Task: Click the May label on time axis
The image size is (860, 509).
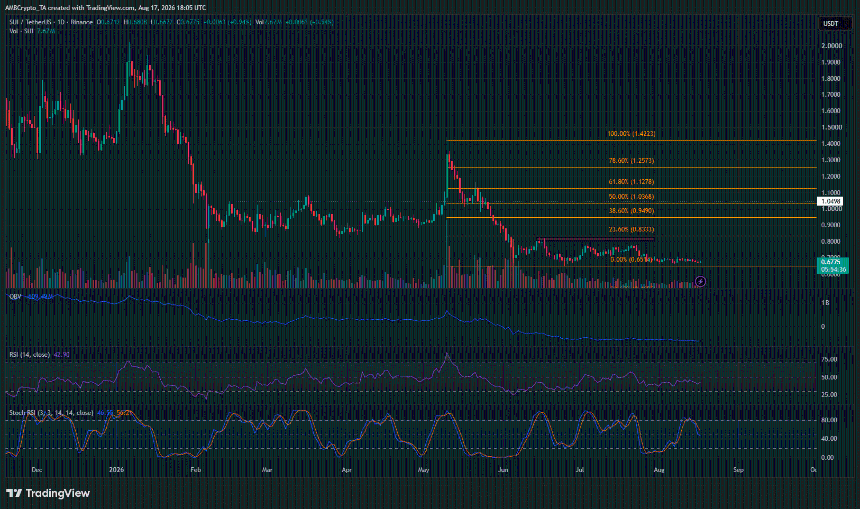Action: tap(423, 470)
